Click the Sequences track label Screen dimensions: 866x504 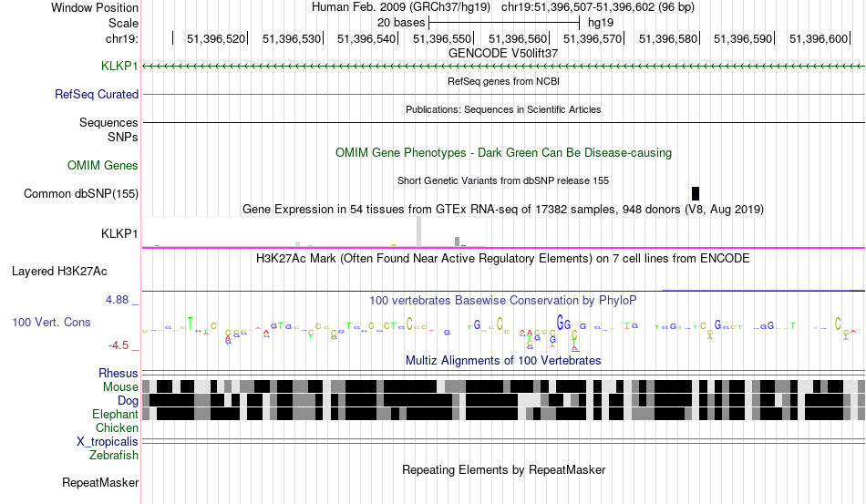click(x=108, y=122)
